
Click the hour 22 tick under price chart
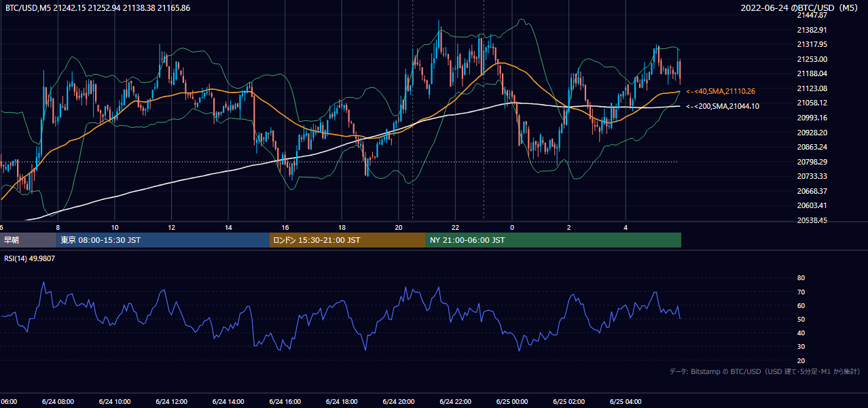[x=455, y=227]
